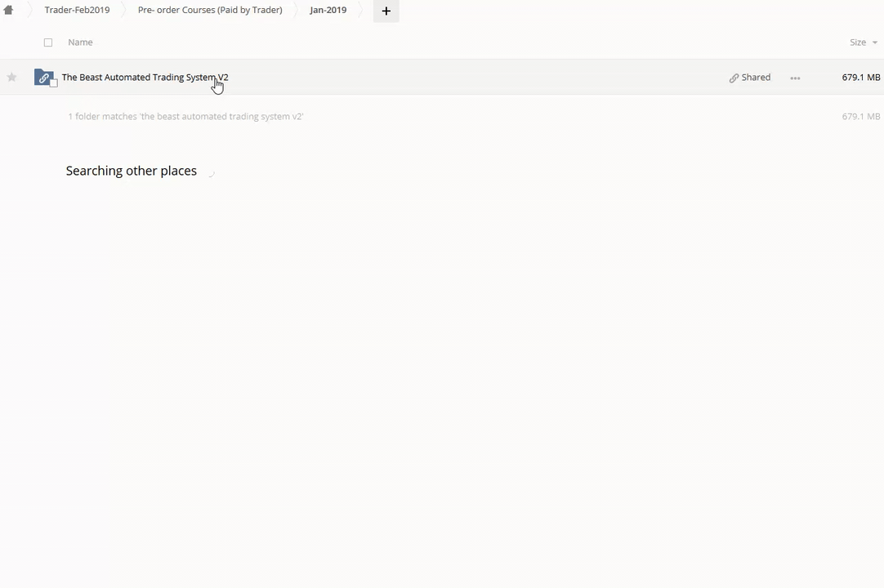This screenshot has height=588, width=884.
Task: Click the plus button to add new
Action: click(x=386, y=11)
